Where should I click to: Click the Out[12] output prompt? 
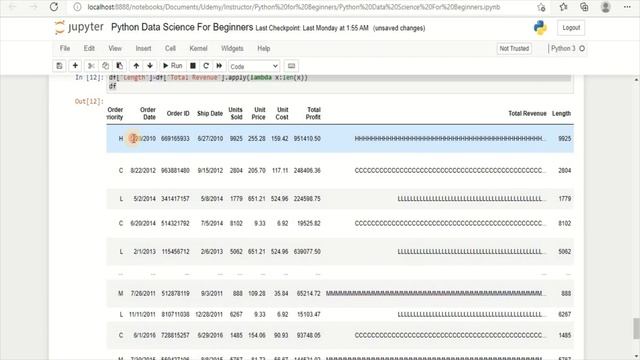click(x=89, y=101)
